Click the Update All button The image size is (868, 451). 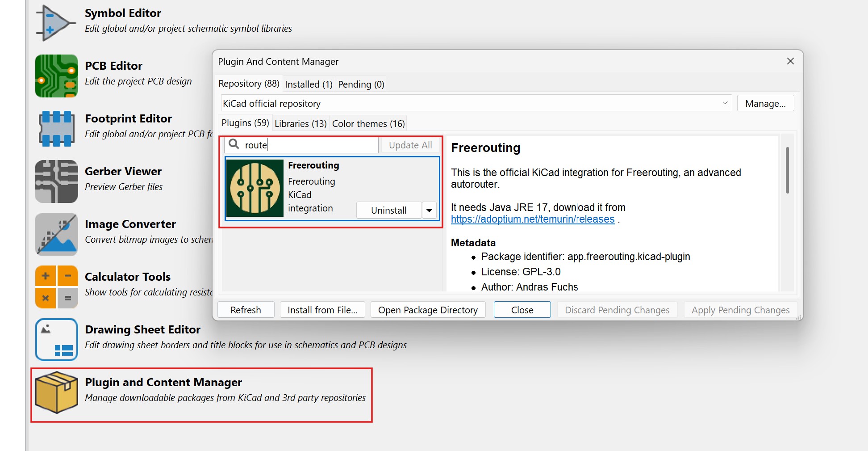pyautogui.click(x=410, y=145)
